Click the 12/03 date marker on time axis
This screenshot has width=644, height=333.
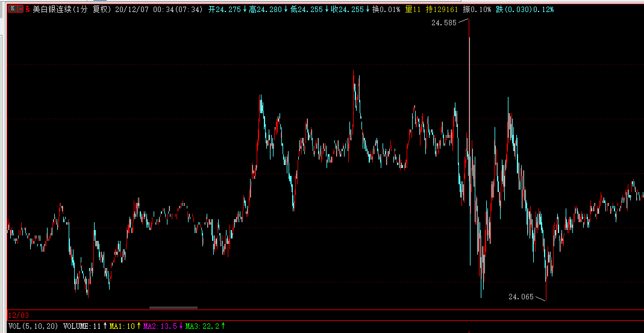19,316
